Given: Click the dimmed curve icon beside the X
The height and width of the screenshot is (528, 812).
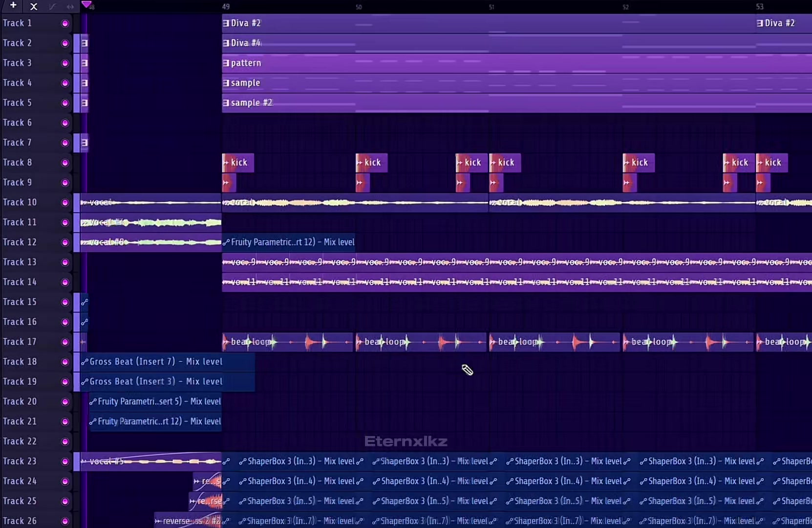Looking at the screenshot, I should click(52, 6).
